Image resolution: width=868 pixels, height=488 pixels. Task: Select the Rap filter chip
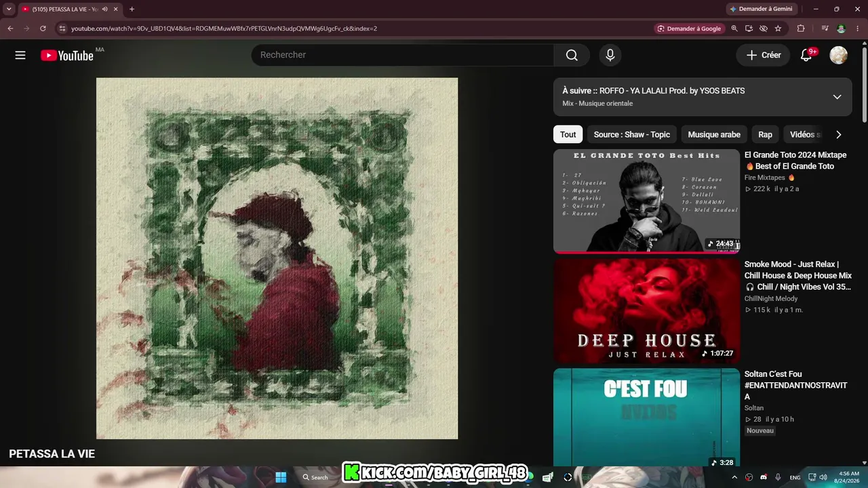coord(765,134)
